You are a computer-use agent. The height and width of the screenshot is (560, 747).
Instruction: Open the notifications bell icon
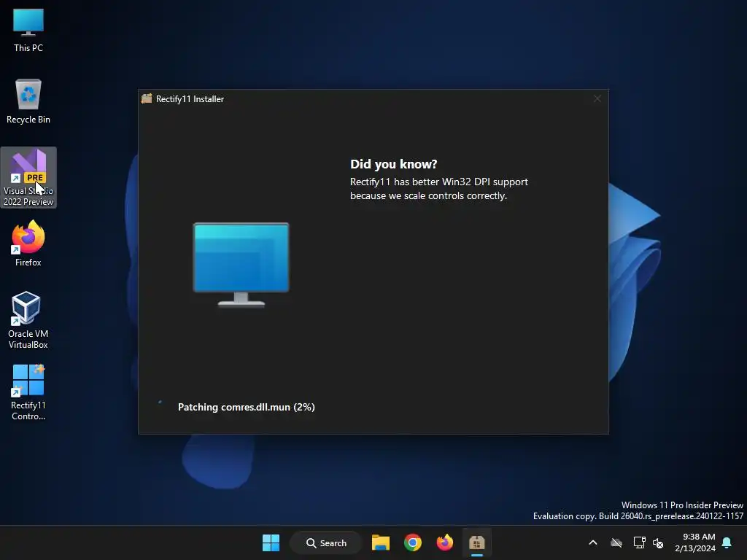tap(727, 542)
